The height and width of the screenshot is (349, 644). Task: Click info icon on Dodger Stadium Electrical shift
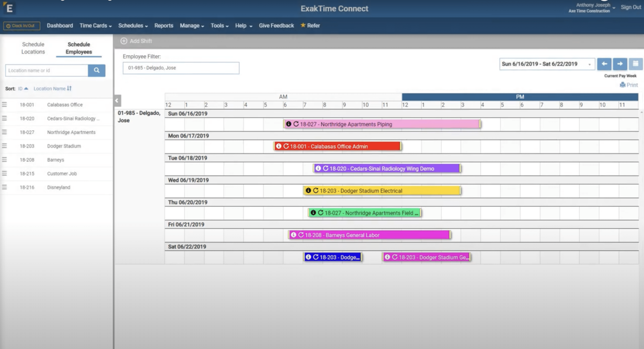[x=308, y=190]
